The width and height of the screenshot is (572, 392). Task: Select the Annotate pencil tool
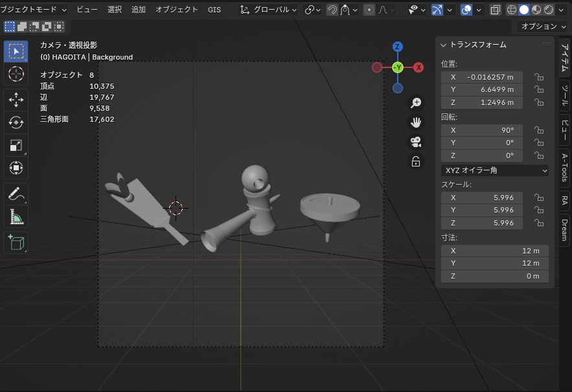[x=16, y=193]
